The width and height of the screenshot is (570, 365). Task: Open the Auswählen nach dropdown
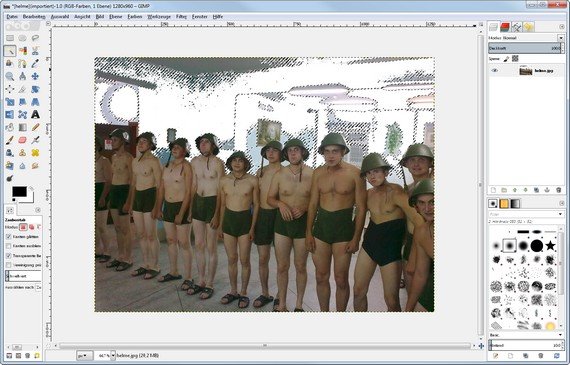38,287
